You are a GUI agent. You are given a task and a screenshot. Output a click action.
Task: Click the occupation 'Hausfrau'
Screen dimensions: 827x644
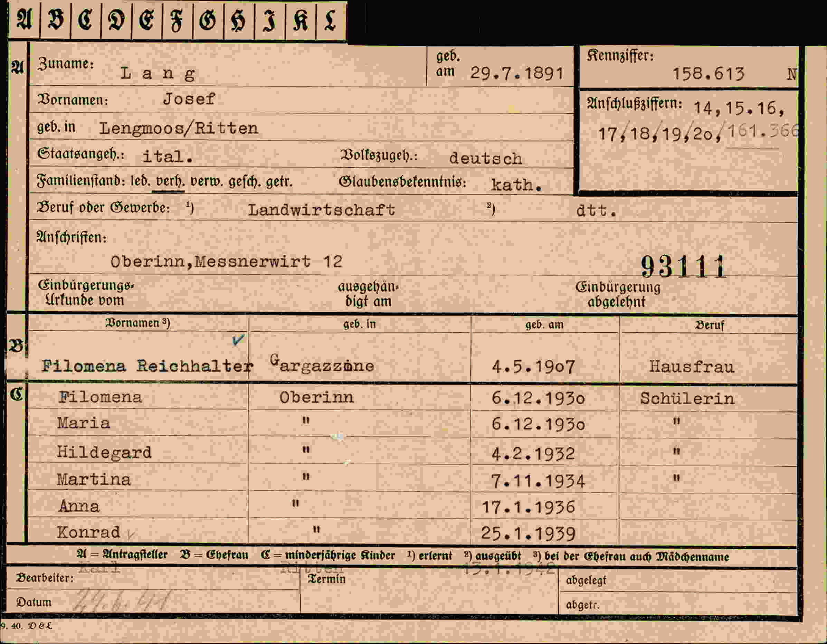[692, 367]
